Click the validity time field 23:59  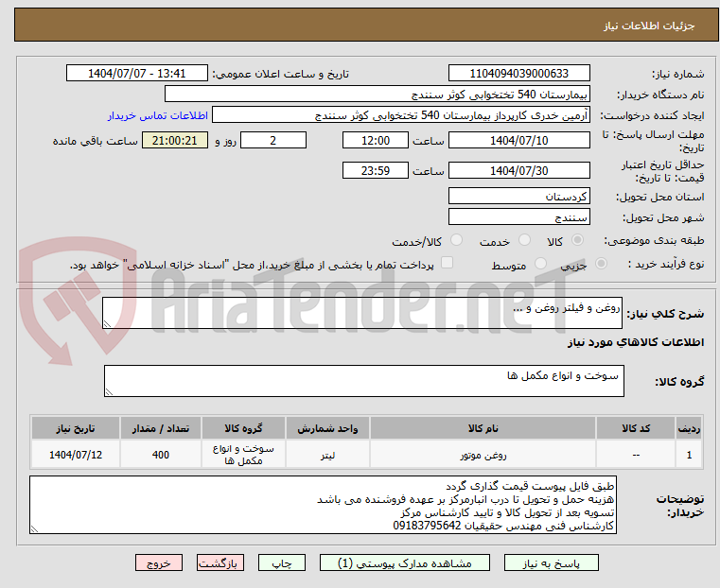376,170
